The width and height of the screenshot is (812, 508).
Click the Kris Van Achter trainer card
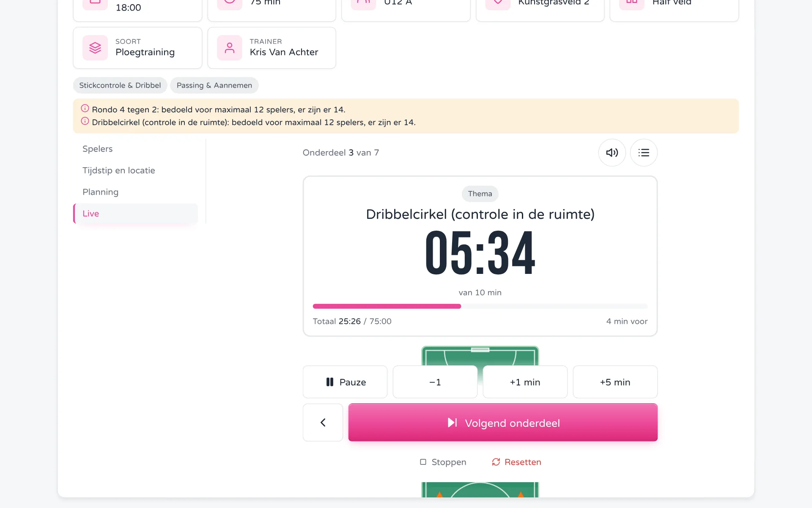[x=272, y=48]
